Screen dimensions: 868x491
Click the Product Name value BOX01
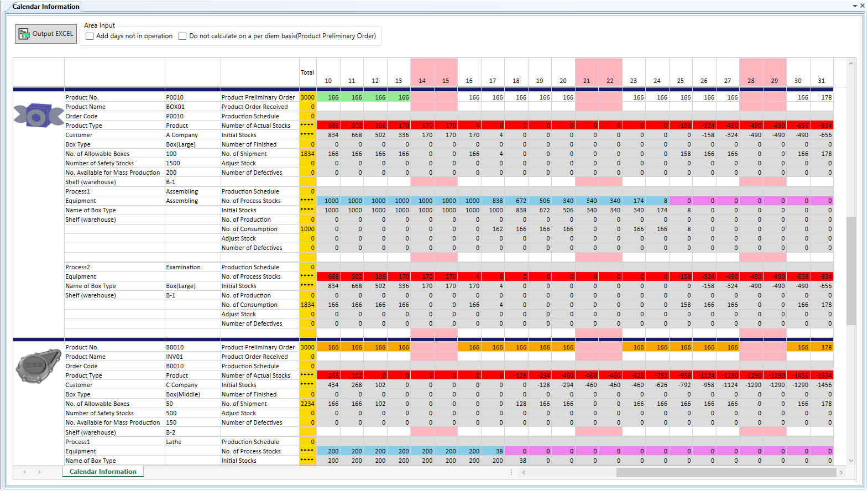point(175,107)
